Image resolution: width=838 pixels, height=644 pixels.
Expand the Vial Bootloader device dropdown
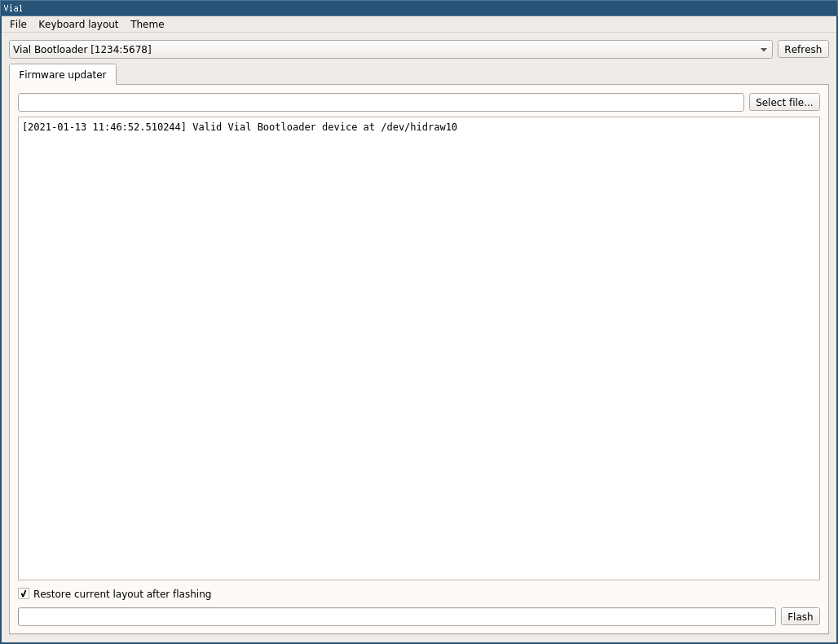click(x=390, y=49)
